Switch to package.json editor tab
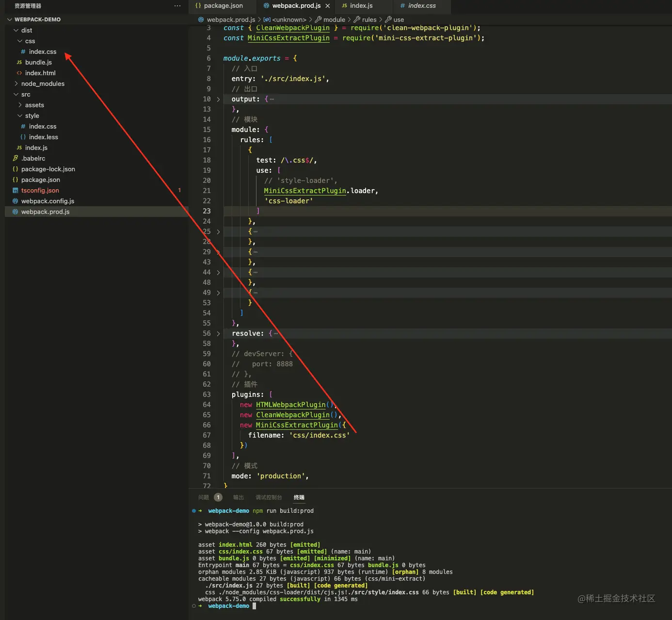 tap(224, 6)
